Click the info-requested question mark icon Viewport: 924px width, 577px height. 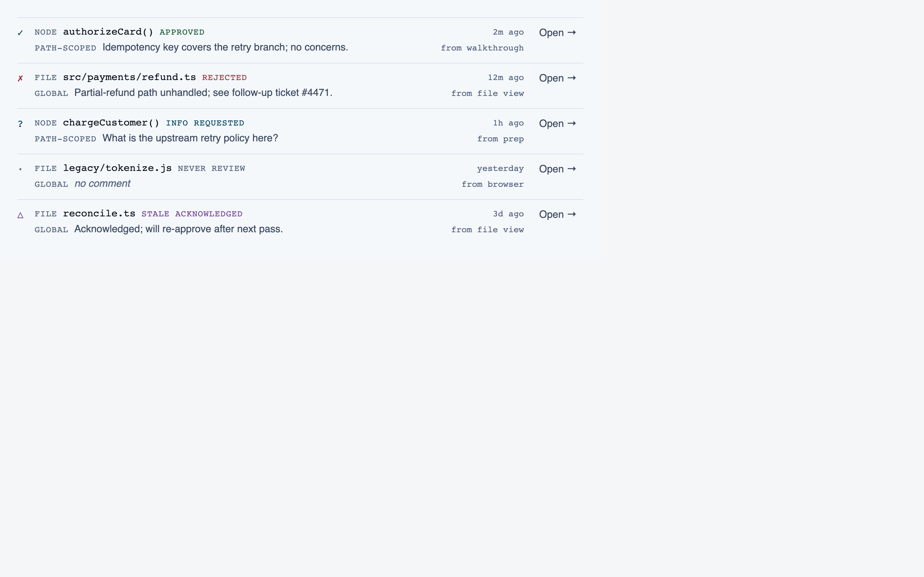tap(21, 124)
